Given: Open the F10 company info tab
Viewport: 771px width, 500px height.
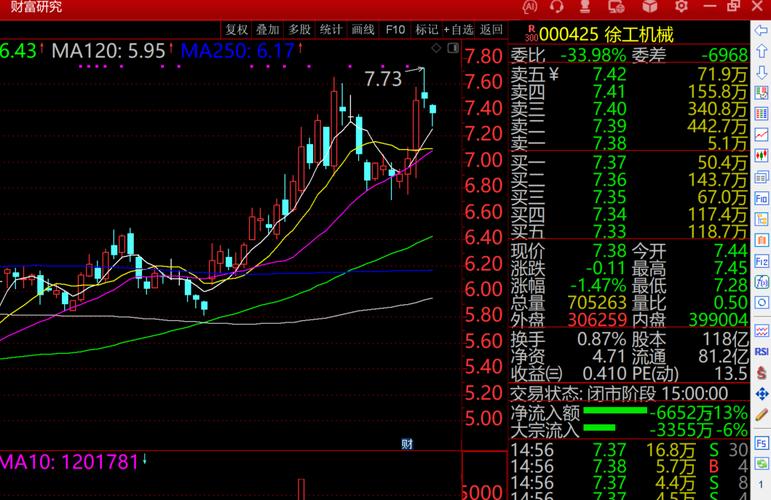Looking at the screenshot, I should [x=395, y=30].
